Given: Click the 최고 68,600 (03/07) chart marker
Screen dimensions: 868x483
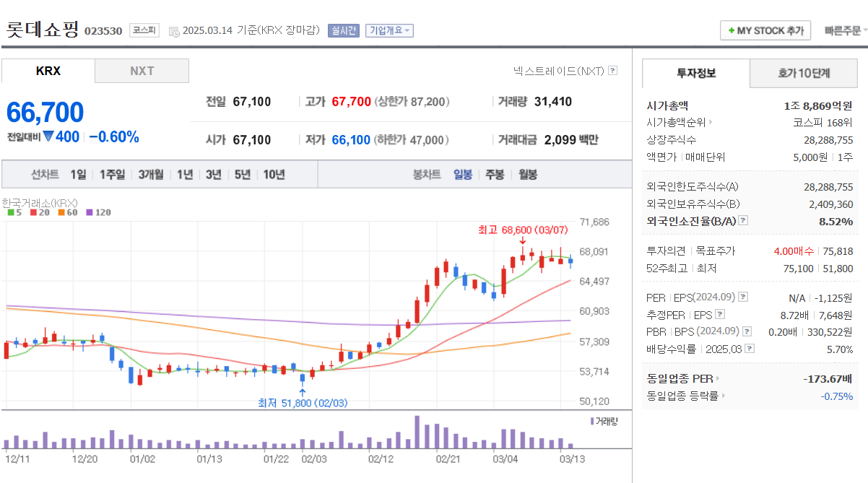Looking at the screenshot, I should [523, 230].
